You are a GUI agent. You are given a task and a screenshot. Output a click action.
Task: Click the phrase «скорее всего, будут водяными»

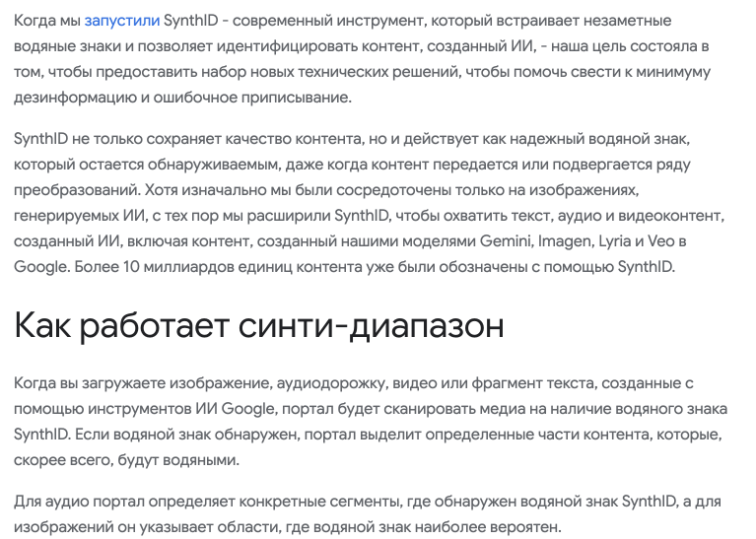tap(126, 460)
